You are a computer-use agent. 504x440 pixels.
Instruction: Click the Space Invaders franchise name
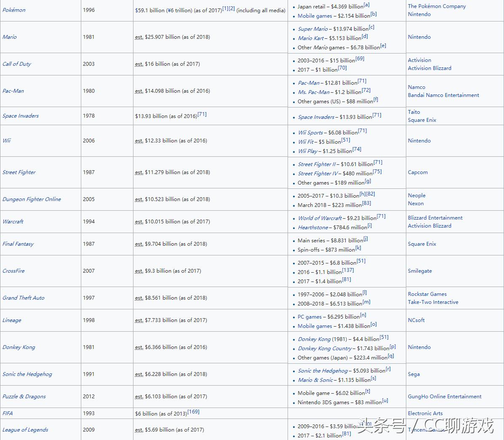click(x=21, y=116)
